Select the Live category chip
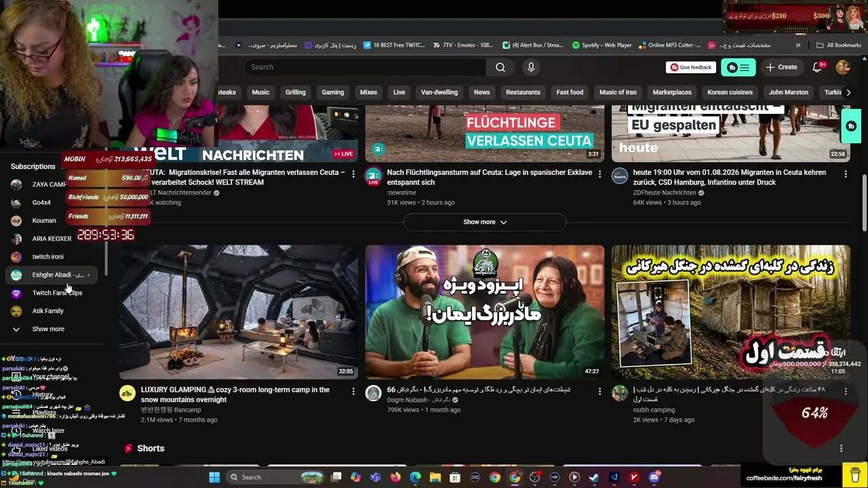Image resolution: width=868 pixels, height=488 pixels. coord(399,92)
